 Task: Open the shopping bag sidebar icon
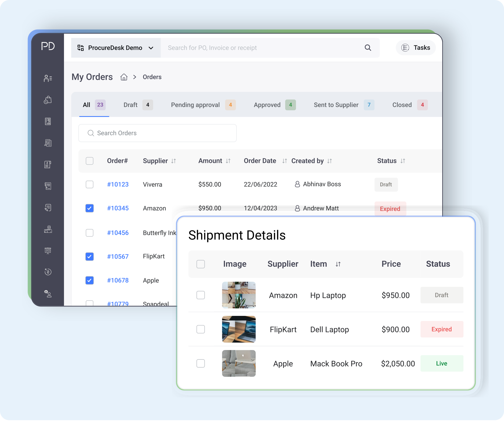coord(48,100)
